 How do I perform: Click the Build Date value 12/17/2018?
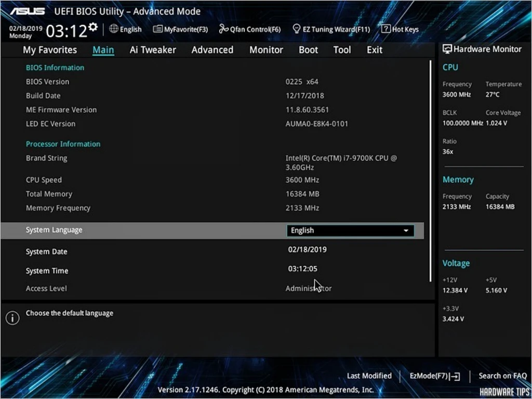pyautogui.click(x=304, y=96)
